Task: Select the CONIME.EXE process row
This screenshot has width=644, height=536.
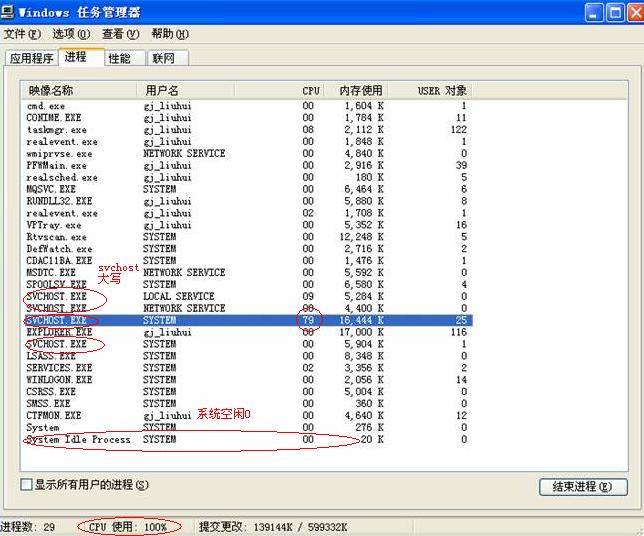Action: [x=246, y=118]
